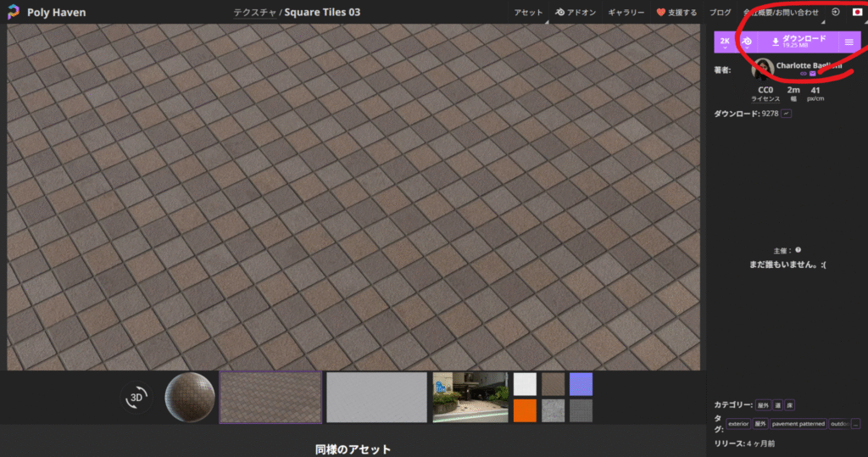The height and width of the screenshot is (457, 868).
Task: Click the author's link chain icon
Action: (804, 74)
